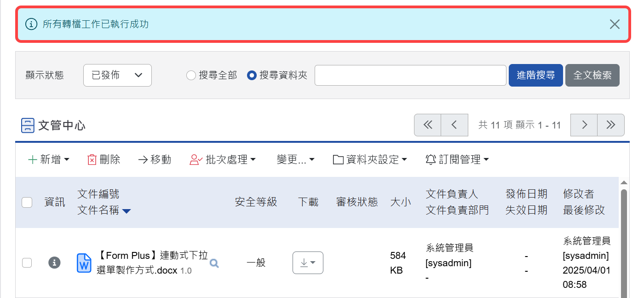644x298 pixels.
Task: Click the 共 11 項 顯示 1 - 11 pagination text
Action: (x=519, y=125)
